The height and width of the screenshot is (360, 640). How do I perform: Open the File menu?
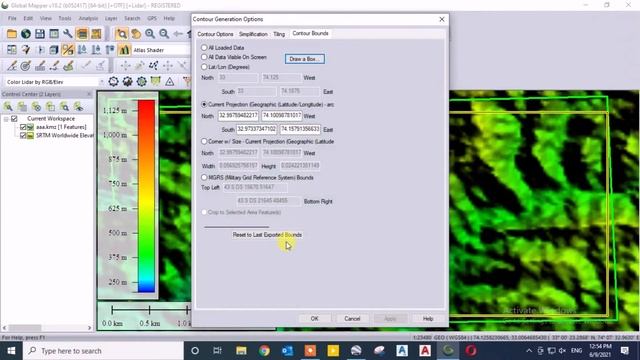click(12, 18)
